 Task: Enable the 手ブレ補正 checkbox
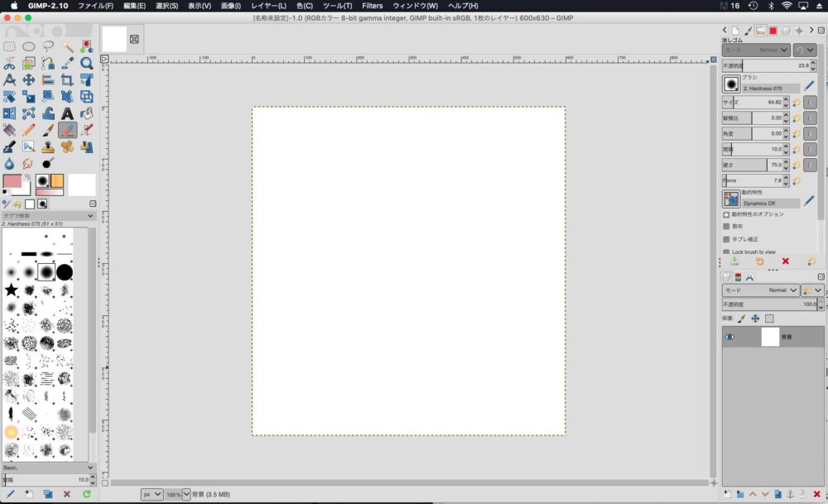(x=726, y=239)
